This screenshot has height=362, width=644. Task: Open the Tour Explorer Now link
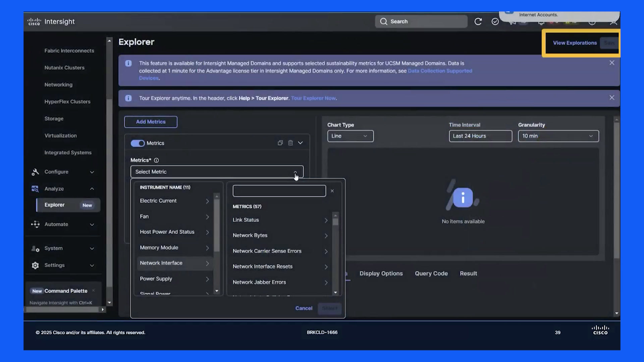[x=314, y=98]
